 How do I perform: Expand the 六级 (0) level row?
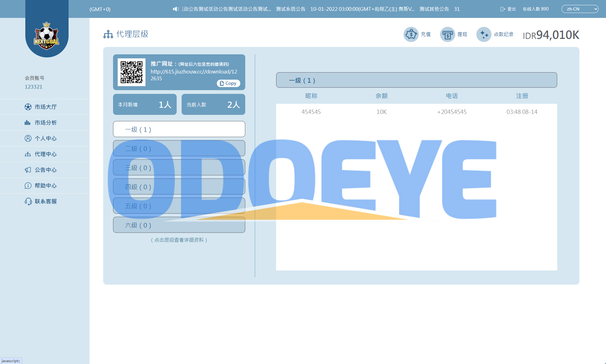tap(179, 225)
